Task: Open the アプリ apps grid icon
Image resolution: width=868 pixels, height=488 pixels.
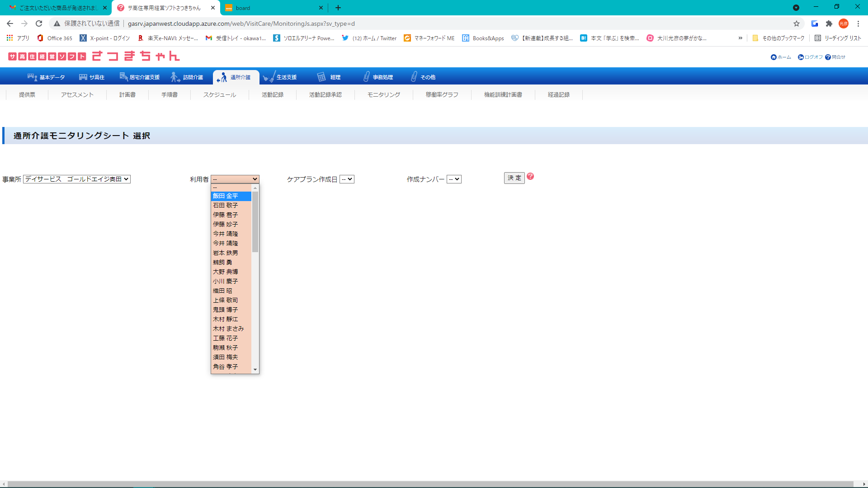Action: [9, 38]
